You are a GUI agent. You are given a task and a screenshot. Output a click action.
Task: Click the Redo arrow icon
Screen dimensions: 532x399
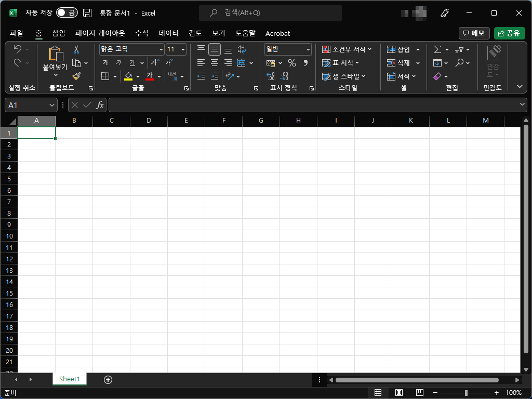(17, 62)
